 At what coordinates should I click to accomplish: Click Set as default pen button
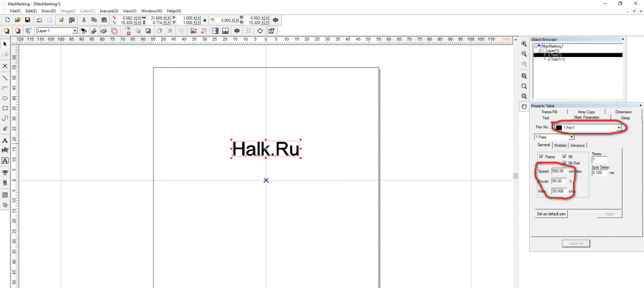point(551,214)
